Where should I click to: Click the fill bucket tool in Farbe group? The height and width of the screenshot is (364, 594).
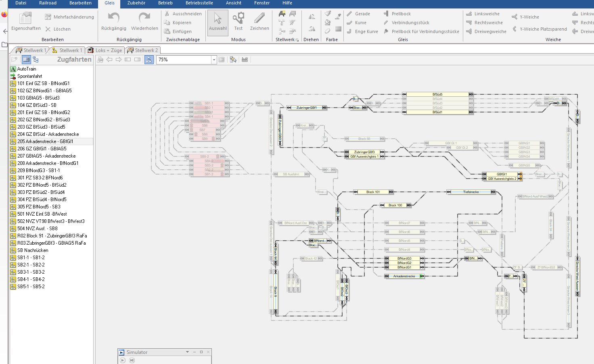(328, 22)
